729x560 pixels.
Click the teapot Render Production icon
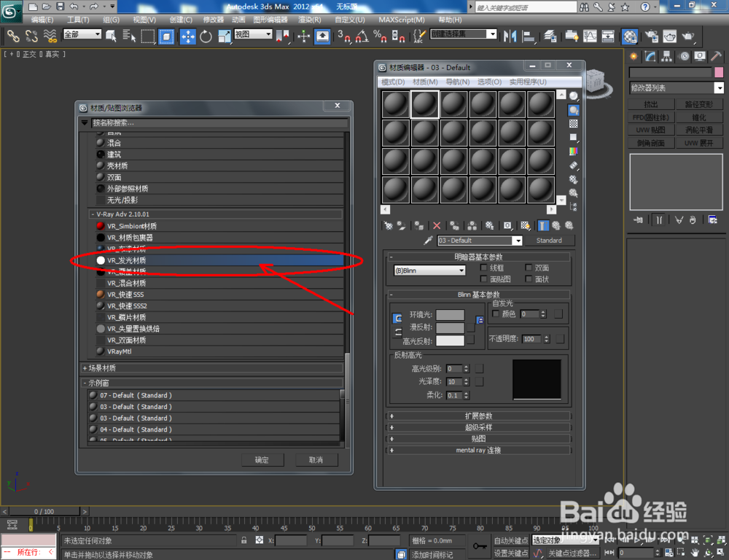click(x=689, y=36)
